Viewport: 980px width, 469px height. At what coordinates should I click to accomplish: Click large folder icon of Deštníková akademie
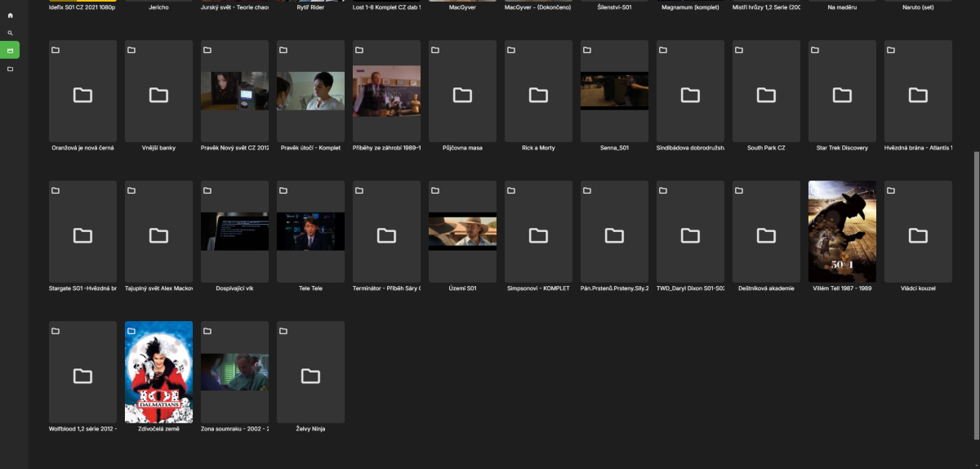click(766, 235)
